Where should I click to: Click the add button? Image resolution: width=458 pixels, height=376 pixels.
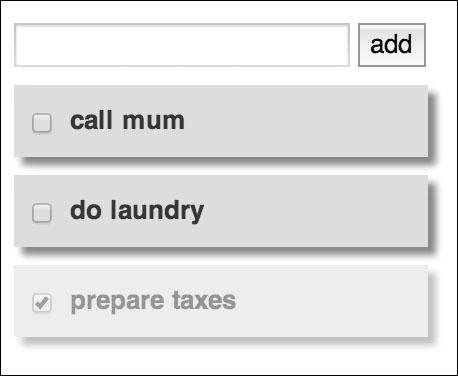coord(392,45)
